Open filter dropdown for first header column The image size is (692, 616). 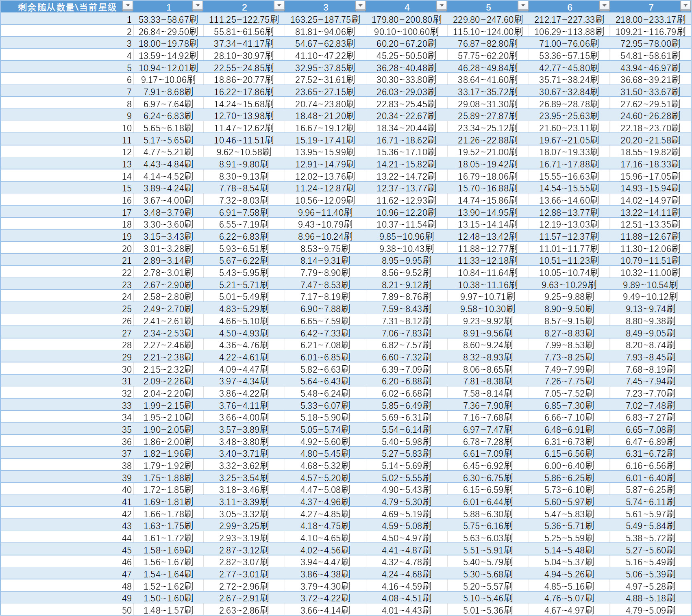128,6
